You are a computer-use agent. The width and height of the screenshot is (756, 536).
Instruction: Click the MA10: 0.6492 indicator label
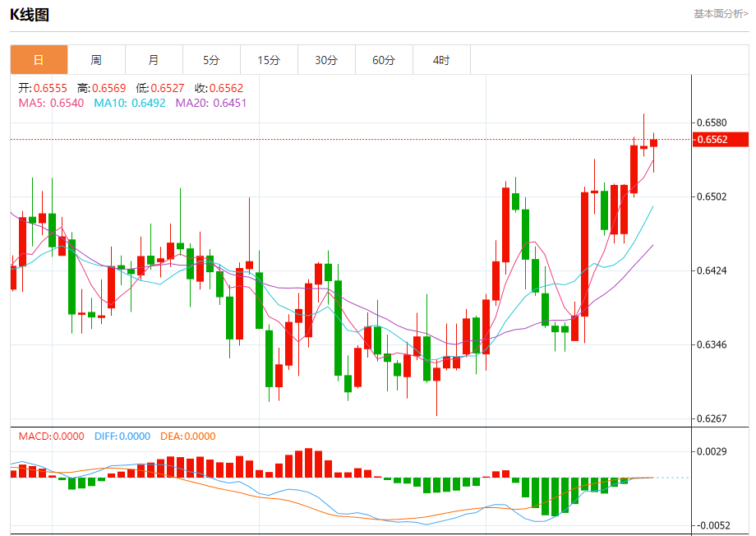[130, 103]
